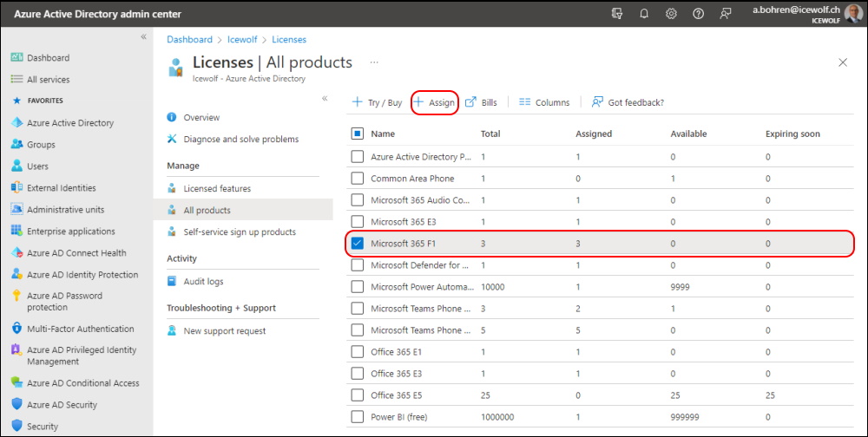This screenshot has height=437, width=868.
Task: Click the Multi-Factor Authentication lock icon
Action: click(17, 329)
